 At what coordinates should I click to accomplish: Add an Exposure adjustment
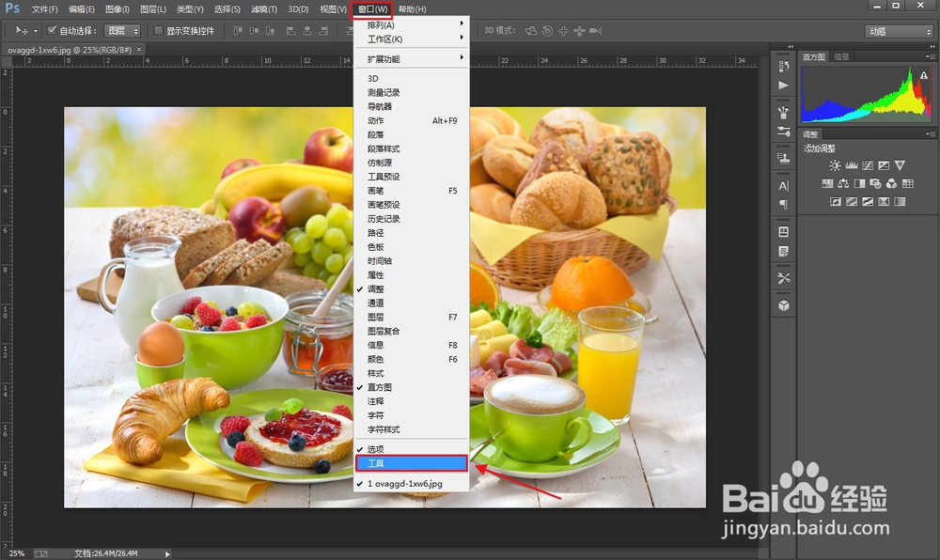[x=884, y=165]
